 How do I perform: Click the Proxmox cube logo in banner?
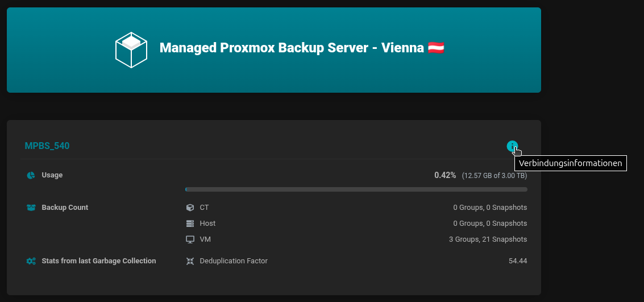tap(131, 50)
